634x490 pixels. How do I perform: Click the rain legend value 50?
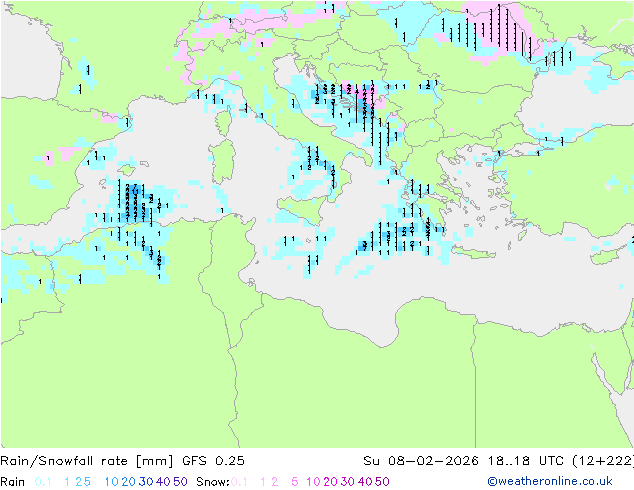pyautogui.click(x=180, y=482)
